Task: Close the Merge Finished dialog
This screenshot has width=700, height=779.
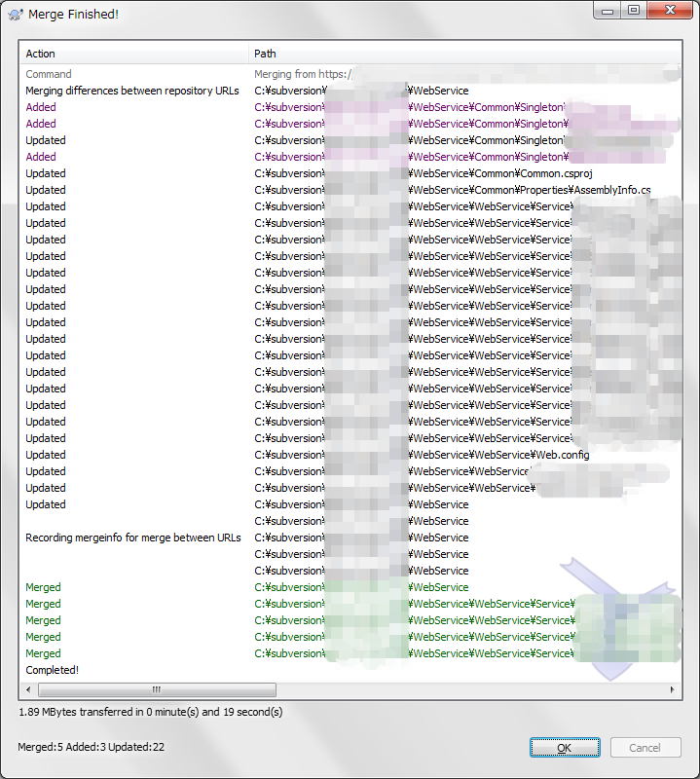Action: [x=670, y=11]
